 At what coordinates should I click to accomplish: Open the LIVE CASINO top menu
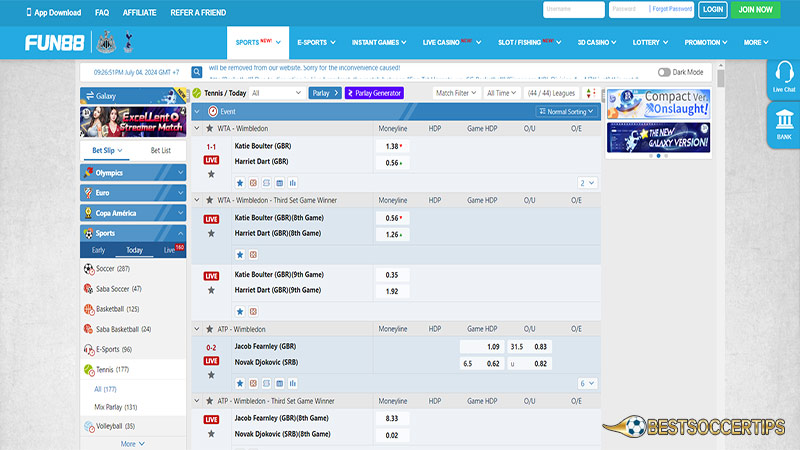click(x=452, y=42)
